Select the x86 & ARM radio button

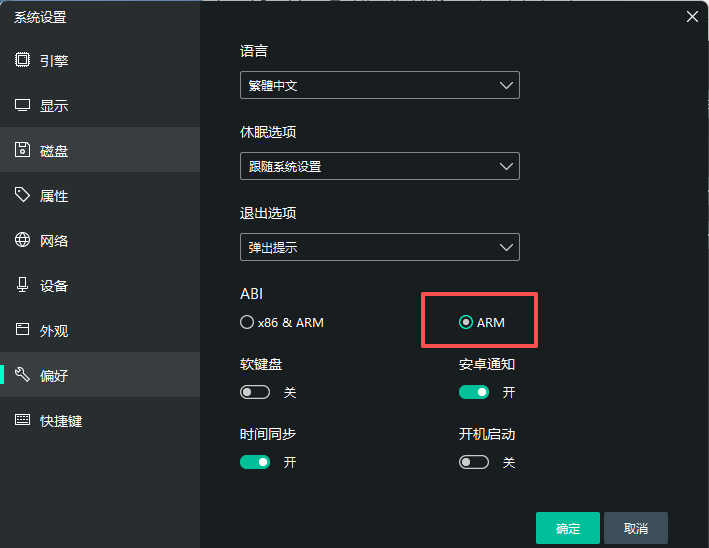247,322
